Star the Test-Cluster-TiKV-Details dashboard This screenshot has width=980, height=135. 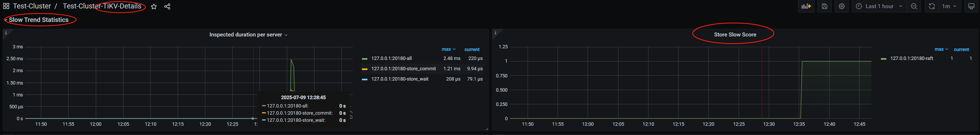pos(154,7)
